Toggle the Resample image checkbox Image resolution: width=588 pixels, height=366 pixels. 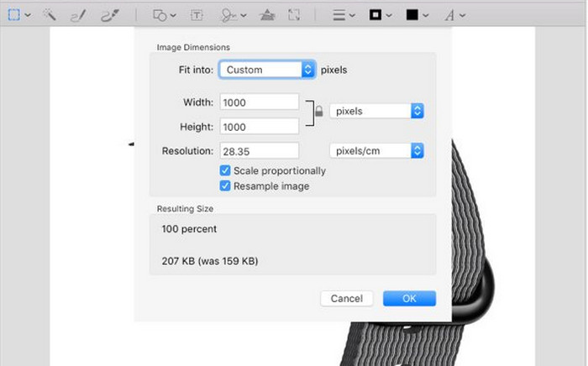(x=225, y=186)
